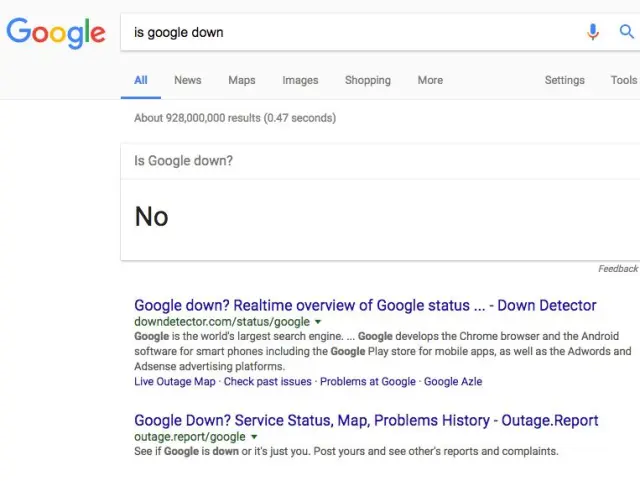Open search Tools
The width and height of the screenshot is (640, 481).
[x=624, y=80]
